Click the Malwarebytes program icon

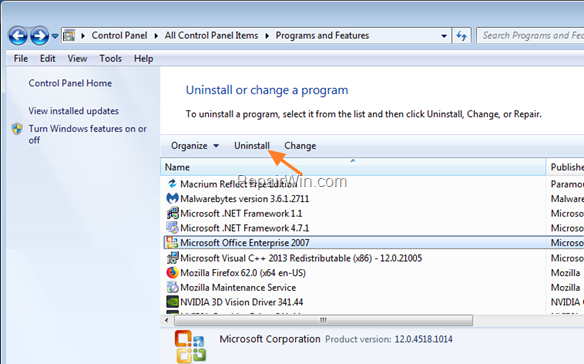point(172,198)
